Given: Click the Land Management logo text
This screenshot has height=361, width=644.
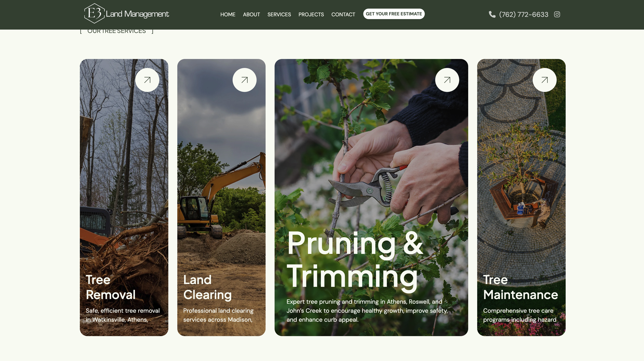Looking at the screenshot, I should click(x=137, y=14).
